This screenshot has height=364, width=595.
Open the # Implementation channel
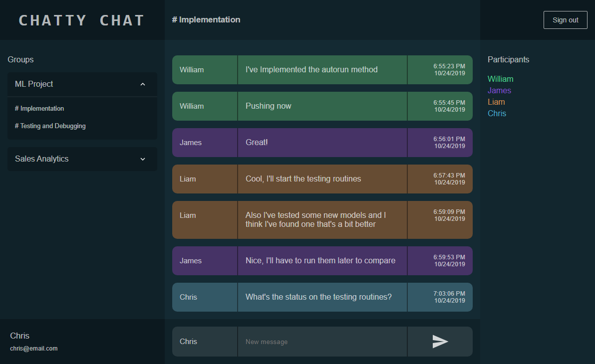point(39,108)
